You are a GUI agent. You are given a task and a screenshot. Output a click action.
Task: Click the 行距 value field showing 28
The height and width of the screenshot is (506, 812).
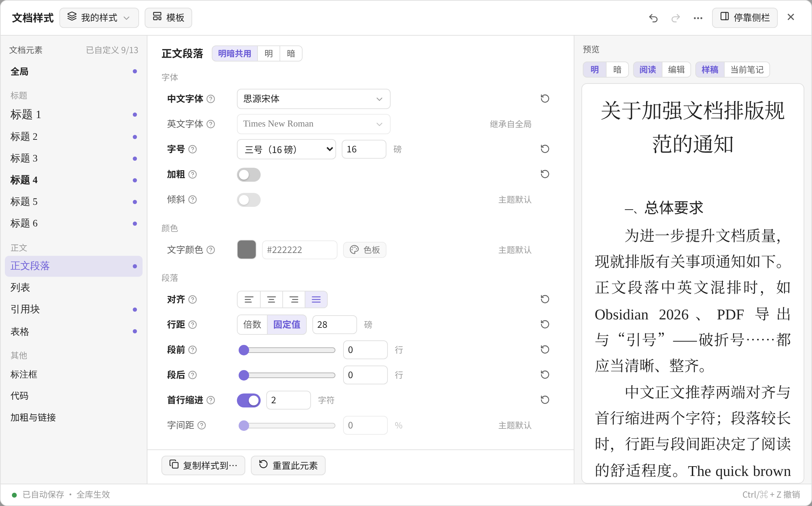pos(334,325)
